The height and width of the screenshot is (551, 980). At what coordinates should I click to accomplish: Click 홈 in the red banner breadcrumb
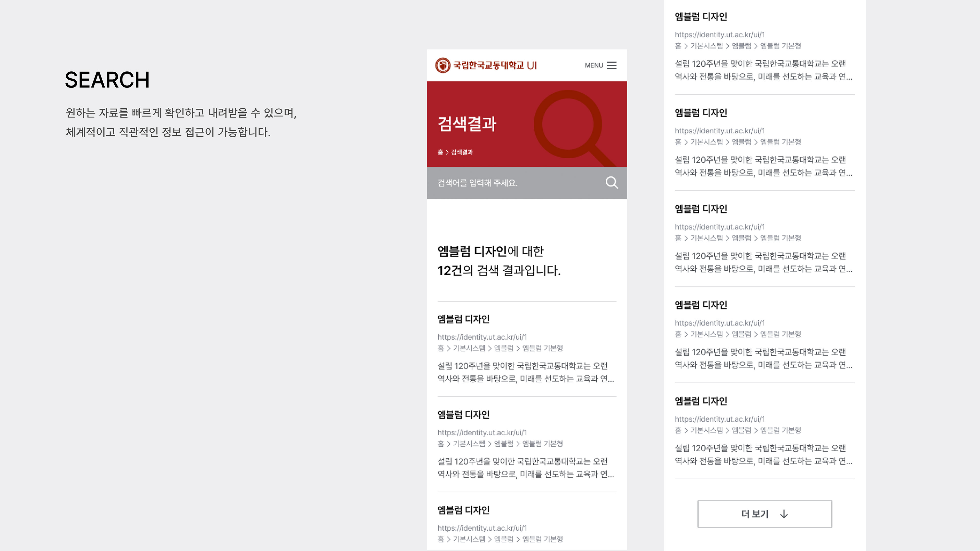coord(440,152)
